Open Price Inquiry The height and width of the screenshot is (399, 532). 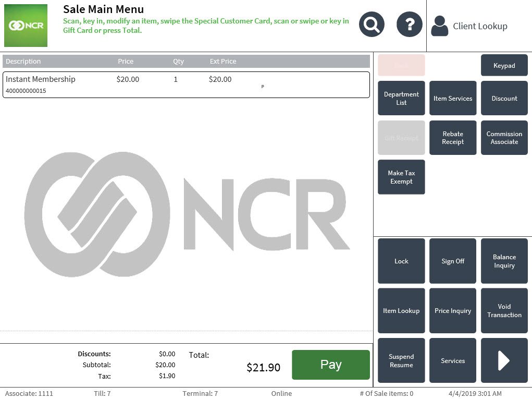coord(453,311)
